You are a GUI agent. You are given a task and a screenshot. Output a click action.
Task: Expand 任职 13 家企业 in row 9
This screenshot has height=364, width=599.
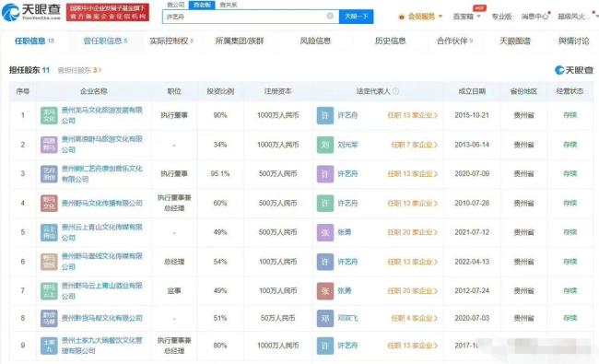[413, 346]
